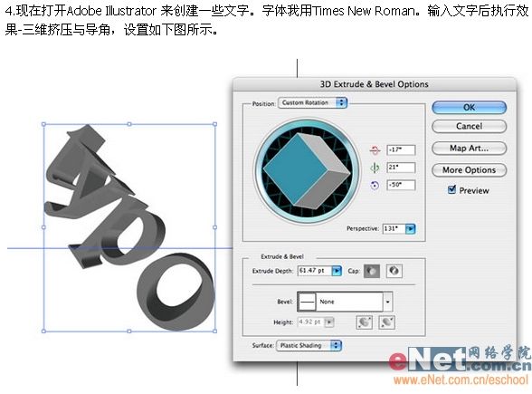
Task: Click the Extrude Depth value field
Action: tap(315, 271)
